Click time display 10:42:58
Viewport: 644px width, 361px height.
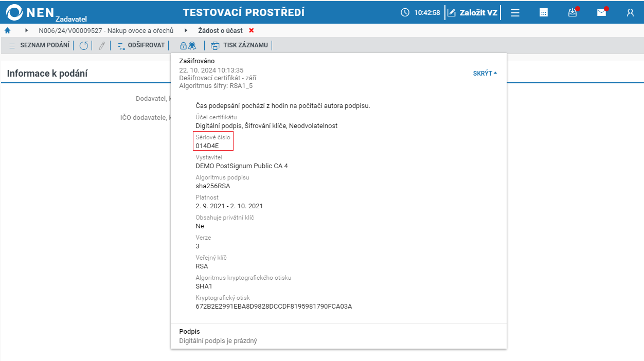tap(427, 13)
